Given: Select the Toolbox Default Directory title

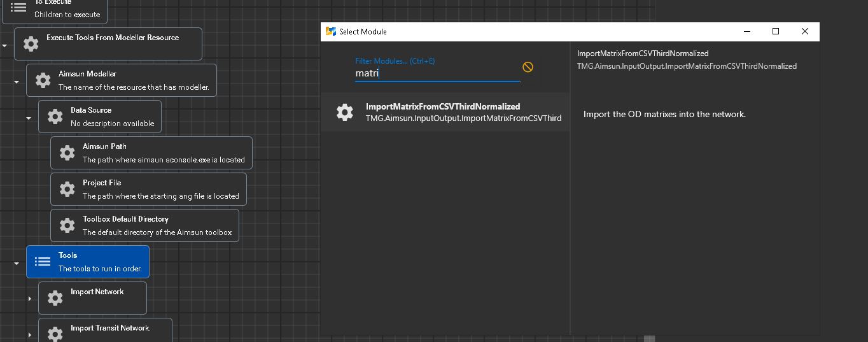Looking at the screenshot, I should (125, 219).
